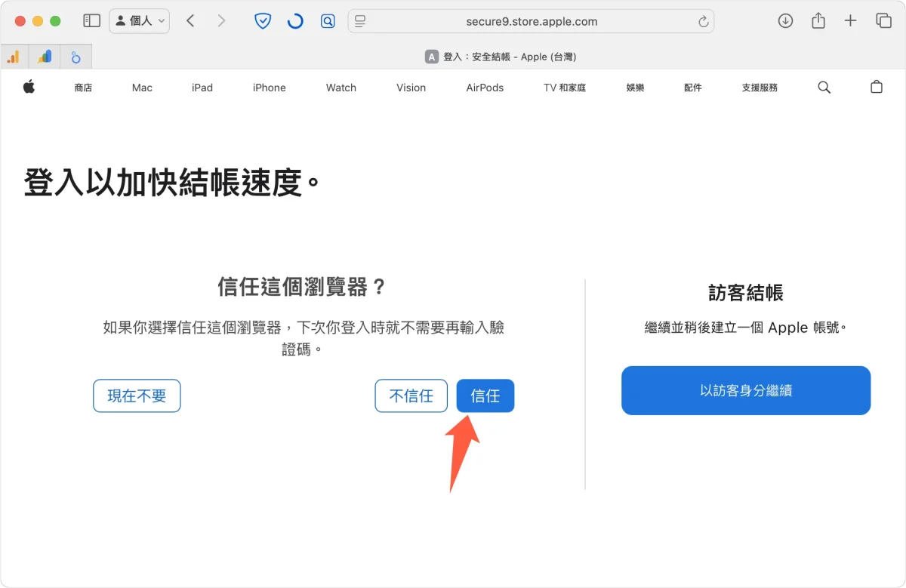Select the Google Ads pinned tab
The height and width of the screenshot is (588, 906).
(x=45, y=57)
